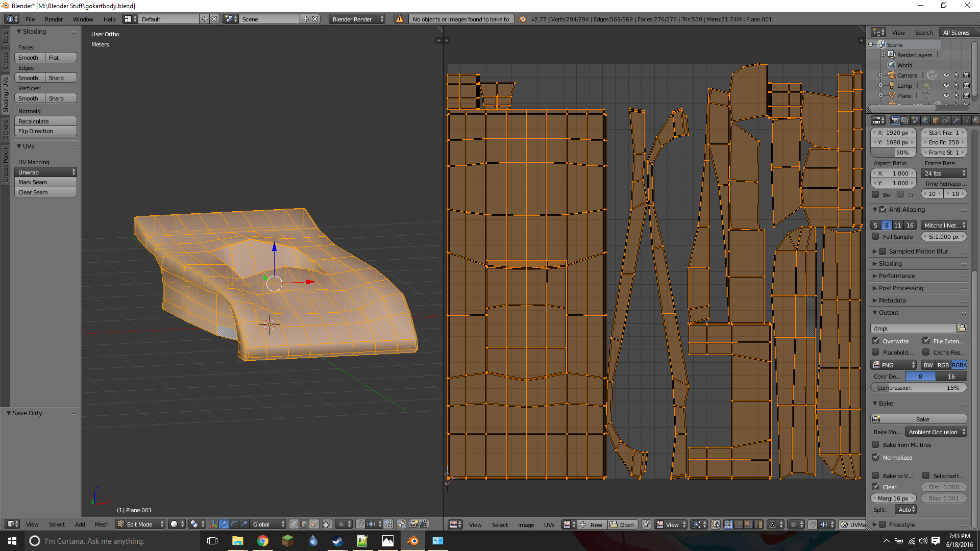Adjust Compression 15% slider

click(x=919, y=387)
